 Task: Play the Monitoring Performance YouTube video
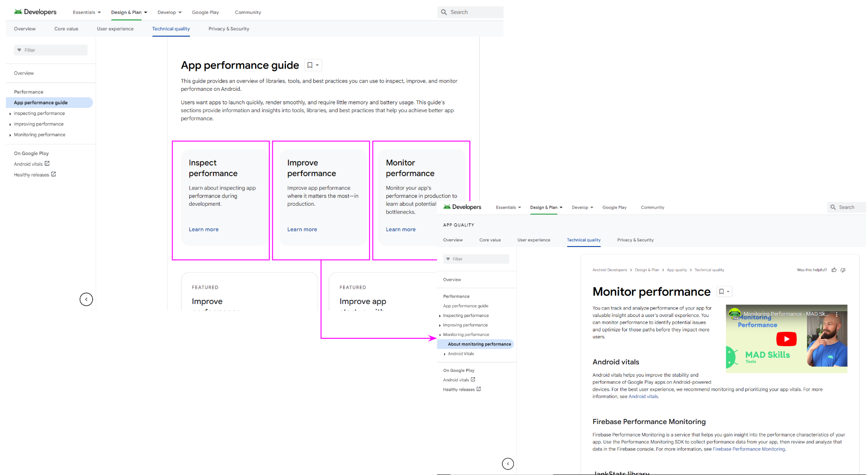tap(787, 339)
